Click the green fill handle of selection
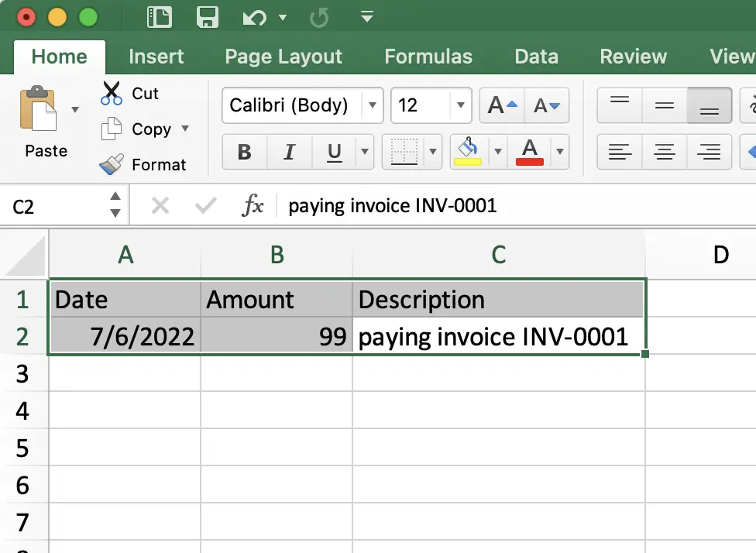This screenshot has height=553, width=756. (x=645, y=355)
